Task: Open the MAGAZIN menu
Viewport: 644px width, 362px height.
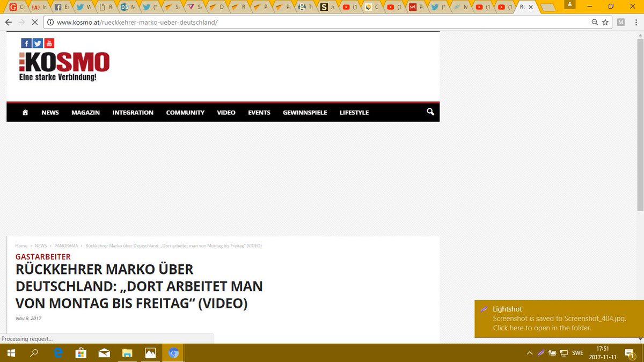Action: click(x=86, y=112)
